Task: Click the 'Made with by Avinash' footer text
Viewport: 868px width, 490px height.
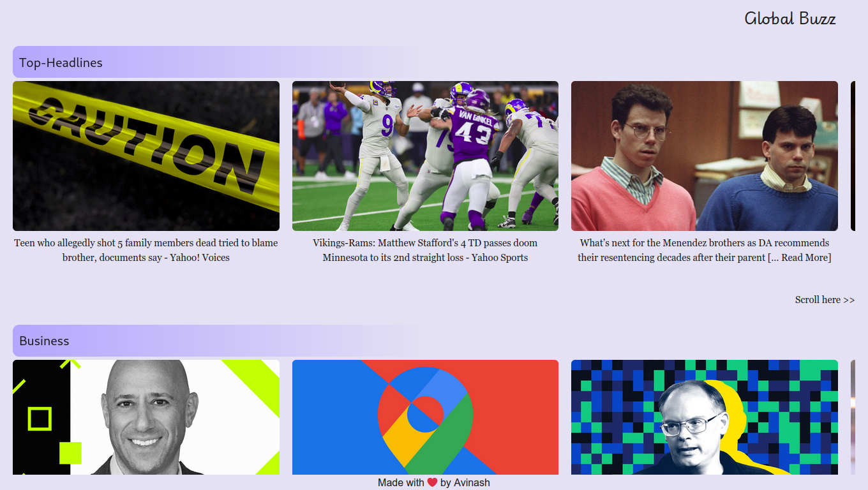Action: [434, 482]
